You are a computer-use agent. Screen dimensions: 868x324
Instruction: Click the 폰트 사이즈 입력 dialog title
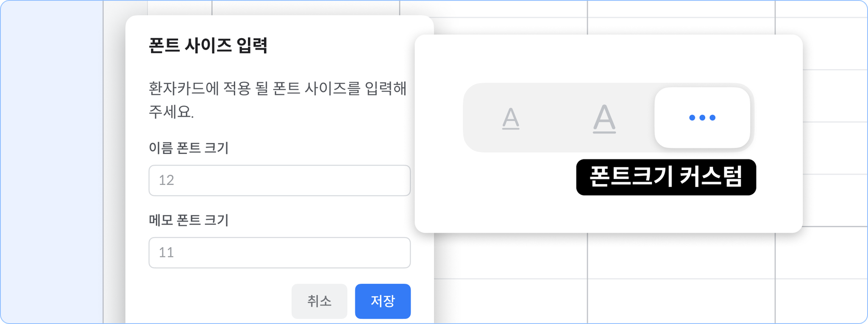point(208,45)
